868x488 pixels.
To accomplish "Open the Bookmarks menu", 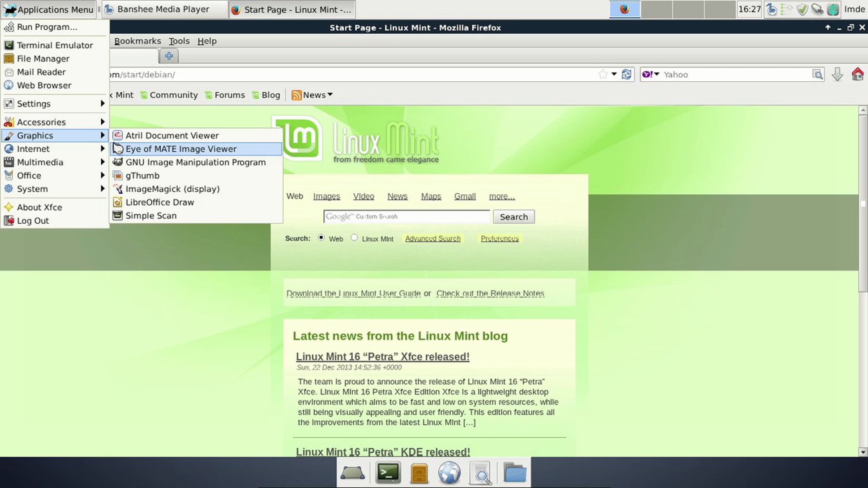I will point(137,41).
